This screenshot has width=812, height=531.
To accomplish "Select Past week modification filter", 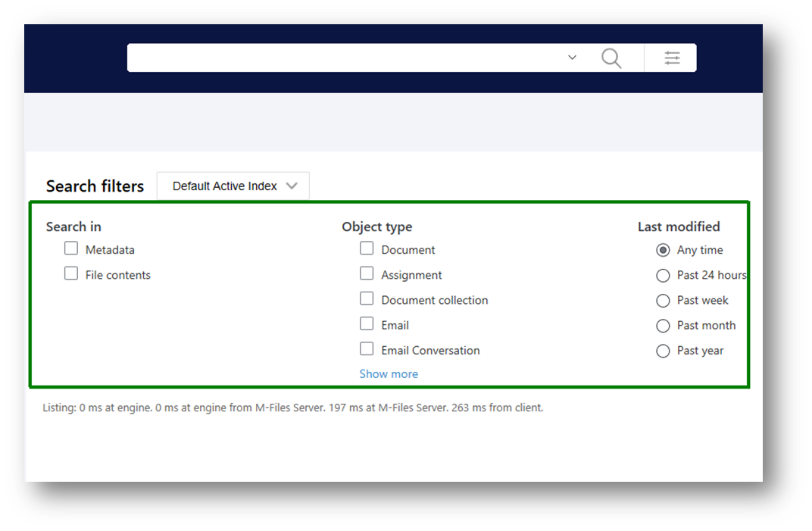I will [x=663, y=301].
